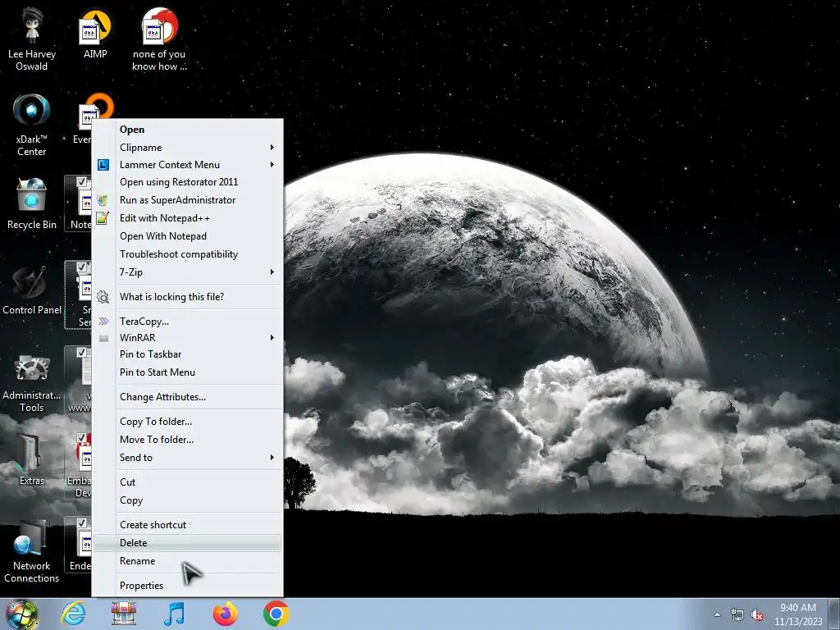Click the SuperAdministrator shield icon
The width and height of the screenshot is (840, 630).
click(103, 200)
